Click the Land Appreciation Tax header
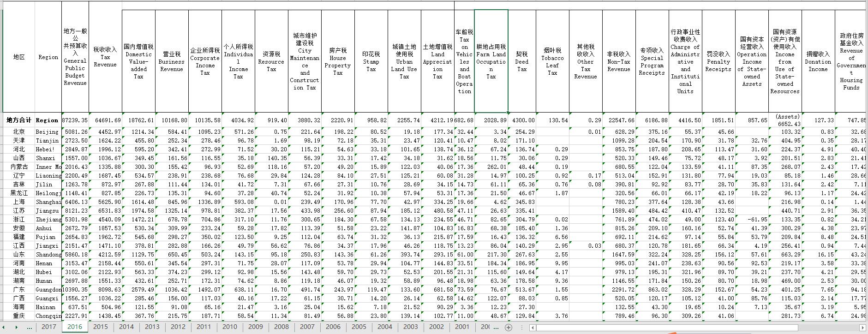This screenshot has width=868, height=334. pyautogui.click(x=437, y=61)
